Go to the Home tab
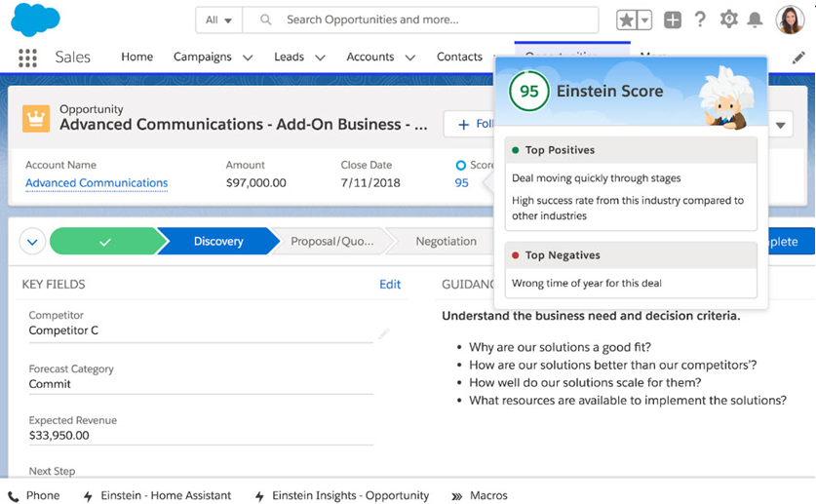The width and height of the screenshot is (816, 504). (x=136, y=58)
